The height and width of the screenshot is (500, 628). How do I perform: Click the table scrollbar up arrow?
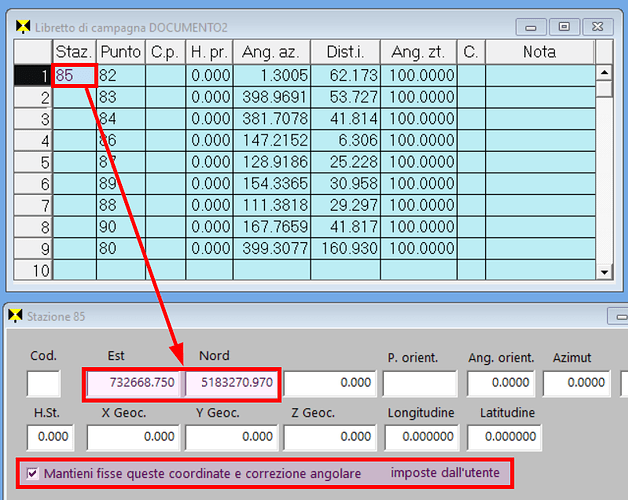pos(604,73)
